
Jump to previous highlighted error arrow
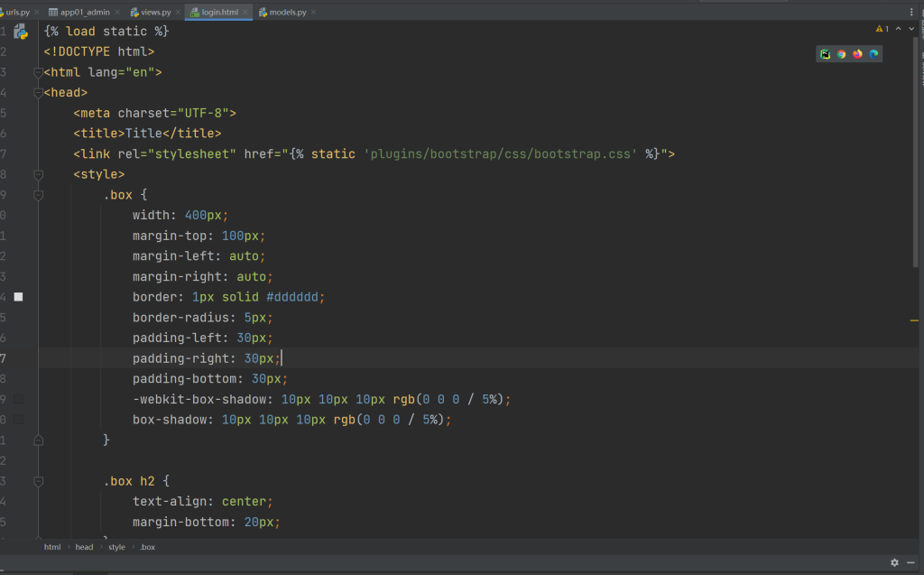coord(898,29)
